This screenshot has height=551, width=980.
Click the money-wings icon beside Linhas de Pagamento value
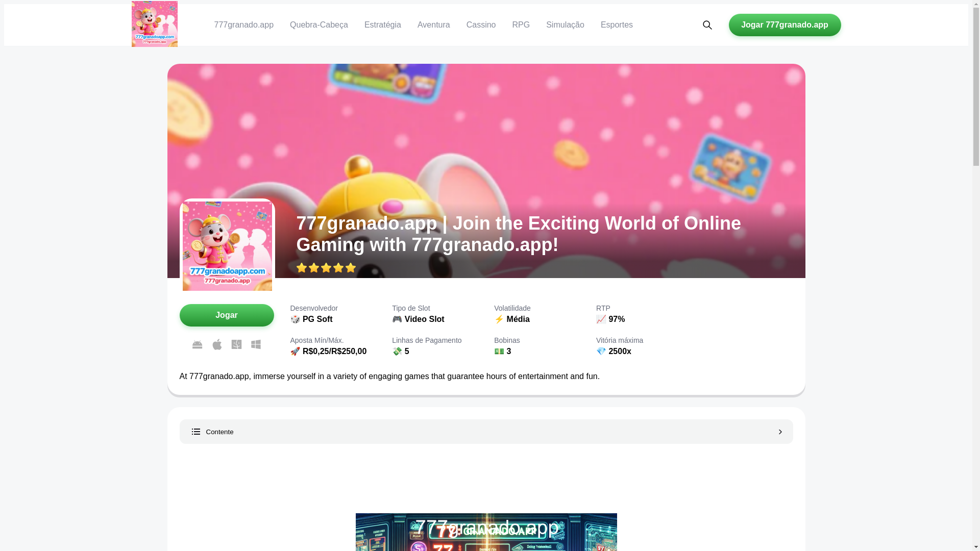tap(397, 352)
